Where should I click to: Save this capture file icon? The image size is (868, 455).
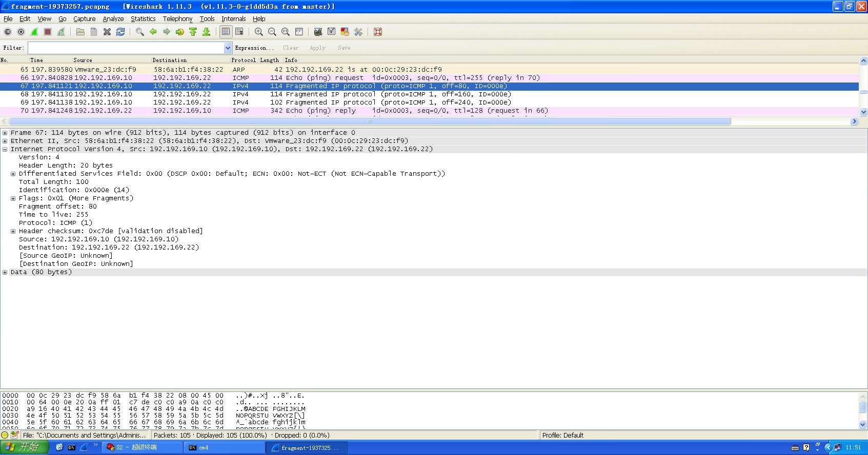94,32
